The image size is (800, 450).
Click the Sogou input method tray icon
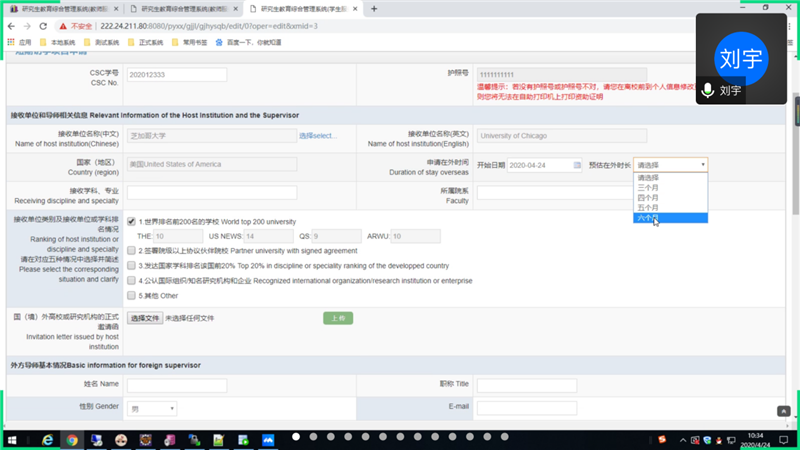pos(662,439)
